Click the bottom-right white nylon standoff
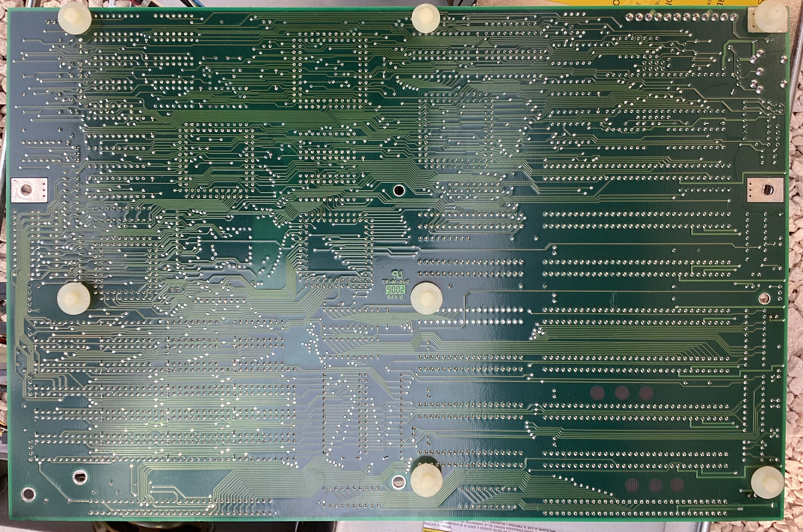The width and height of the screenshot is (803, 532). pos(767,482)
